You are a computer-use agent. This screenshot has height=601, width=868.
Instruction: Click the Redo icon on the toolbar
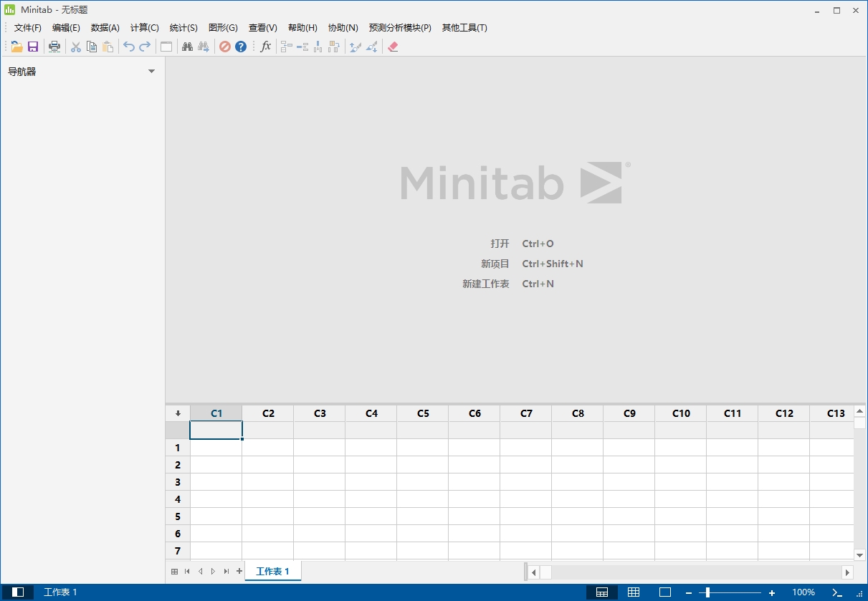point(144,46)
